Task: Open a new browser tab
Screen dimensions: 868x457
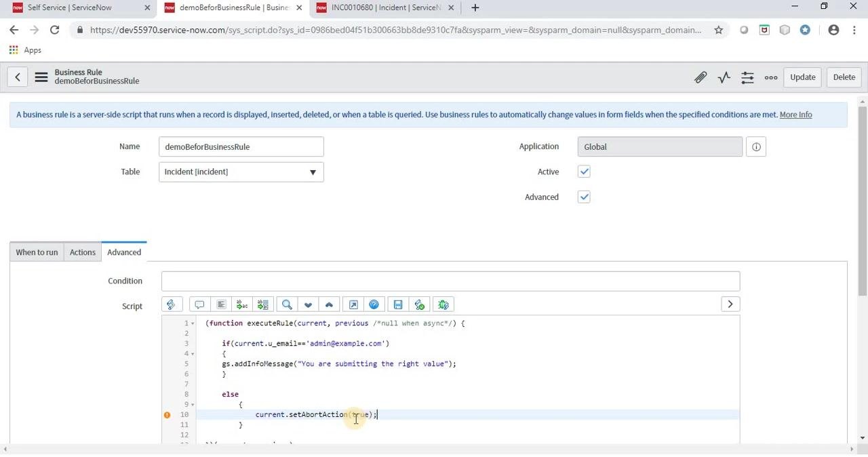Action: [x=475, y=8]
